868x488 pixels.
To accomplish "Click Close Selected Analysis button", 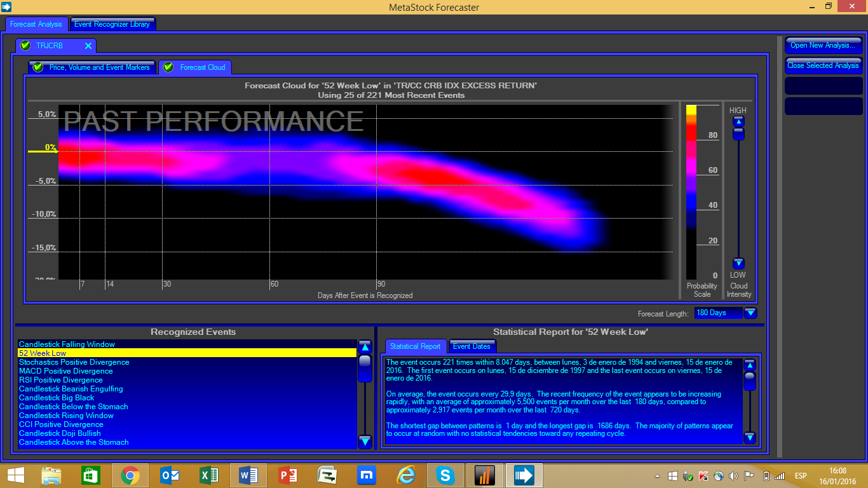I will pos(823,65).
